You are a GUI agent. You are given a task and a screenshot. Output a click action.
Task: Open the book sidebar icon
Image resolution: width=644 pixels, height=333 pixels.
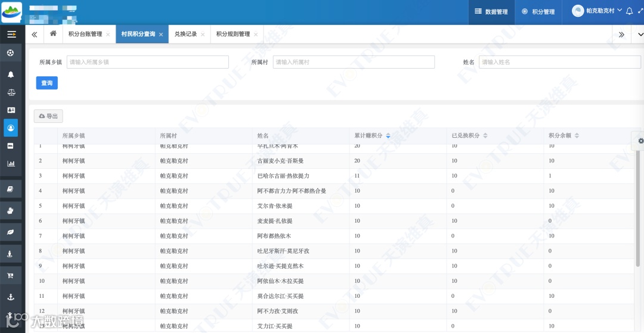pyautogui.click(x=11, y=190)
